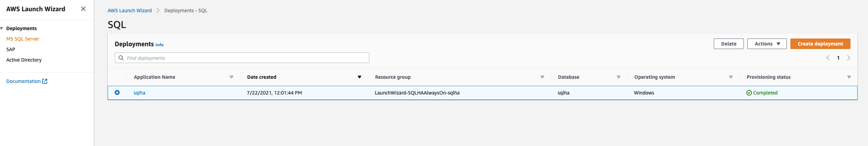Open the Deployments Info link
This screenshot has width=868, height=146.
tap(159, 45)
